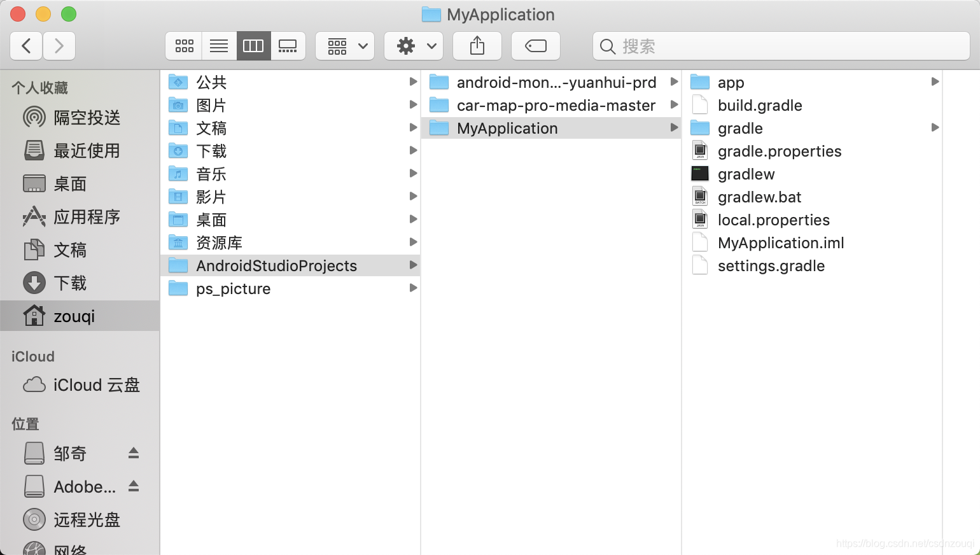Switch to icon view
The height and width of the screenshot is (555, 980).
point(185,46)
